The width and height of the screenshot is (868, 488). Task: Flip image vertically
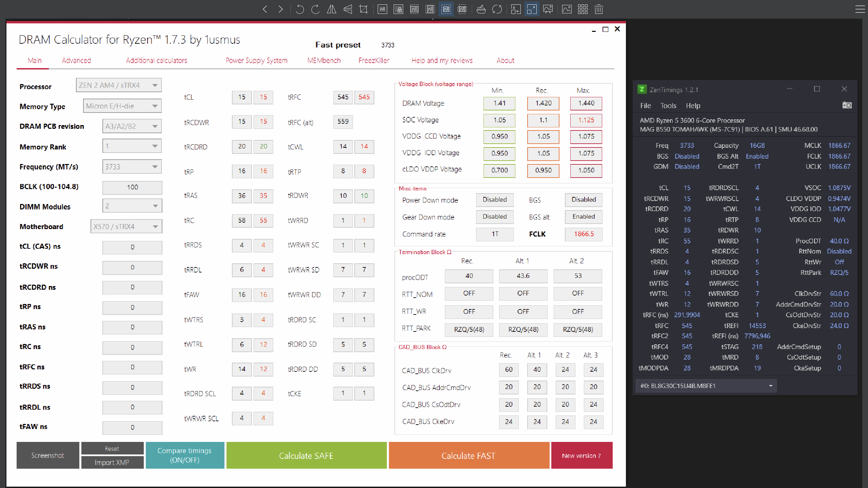tap(348, 9)
